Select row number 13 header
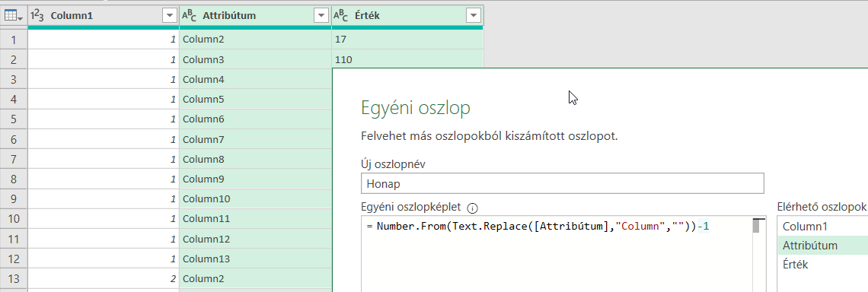Screen dimensions: 868x292 14,278
